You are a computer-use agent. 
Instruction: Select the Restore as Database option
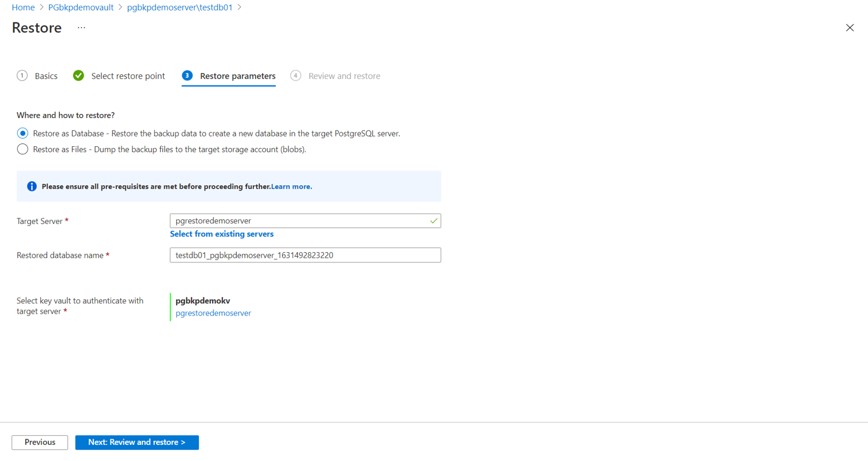22,132
